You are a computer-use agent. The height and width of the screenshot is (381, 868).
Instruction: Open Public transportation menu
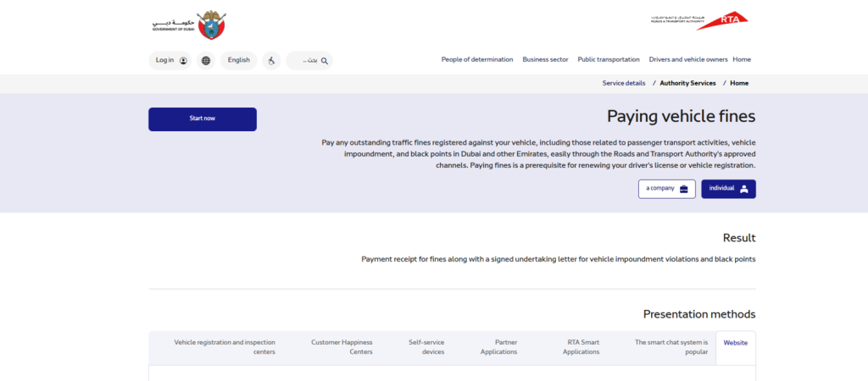[x=609, y=60]
